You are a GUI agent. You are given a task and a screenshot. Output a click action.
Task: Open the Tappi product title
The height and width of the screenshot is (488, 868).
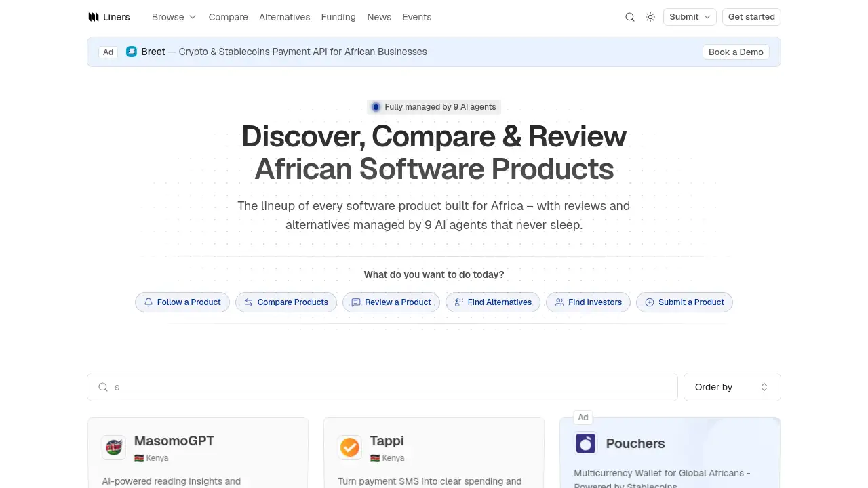[x=387, y=441]
